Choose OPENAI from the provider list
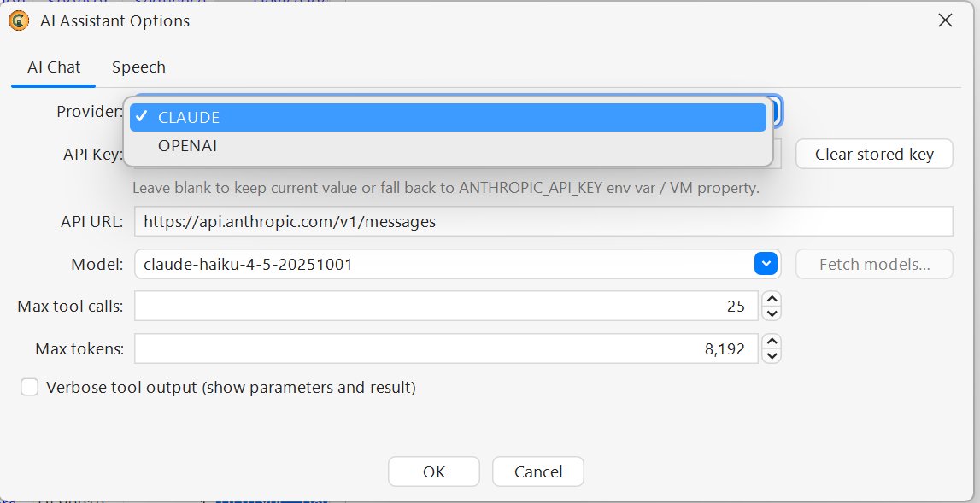Viewport: 980px width, 503px height. (x=448, y=146)
